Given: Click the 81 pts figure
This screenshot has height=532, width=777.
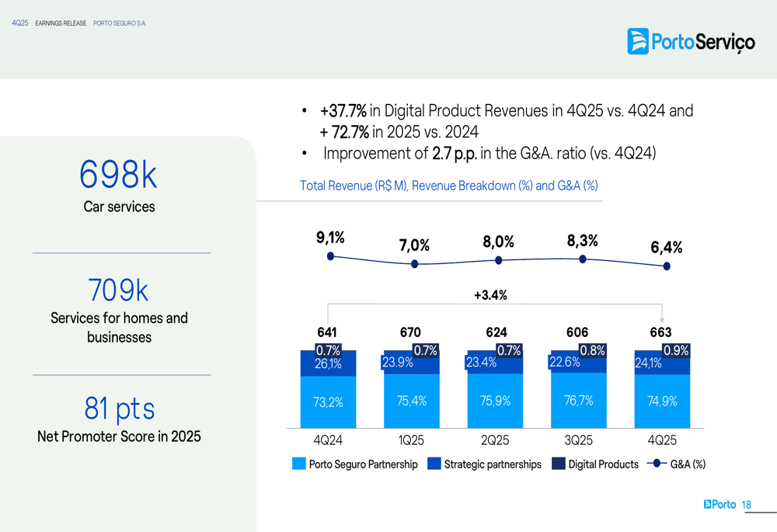Looking at the screenshot, I should (x=120, y=409).
